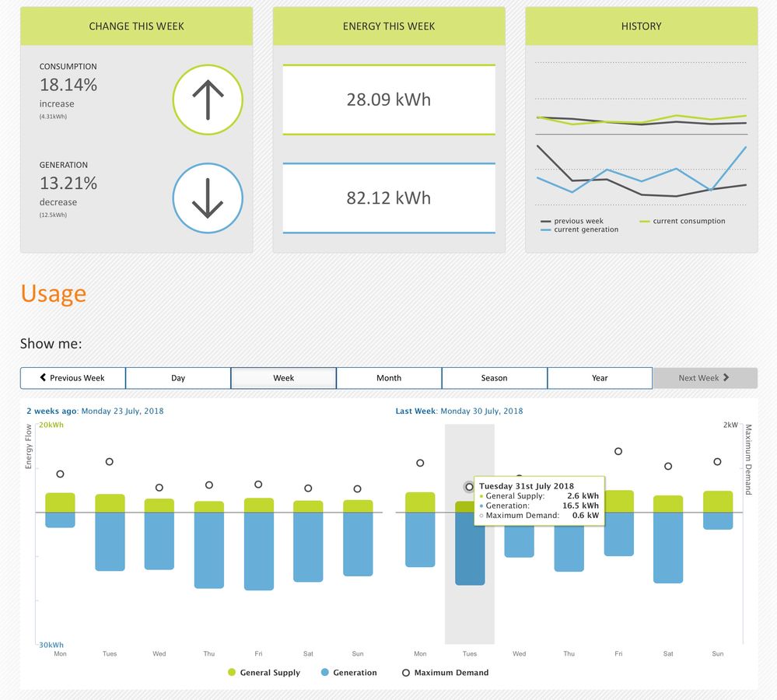Click the left chevron on Previous Week
This screenshot has width=777, height=700.
point(44,378)
